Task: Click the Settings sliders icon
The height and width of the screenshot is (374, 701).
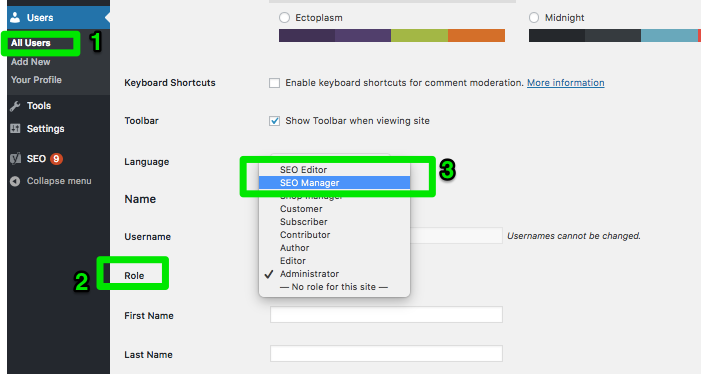Action: [15, 129]
